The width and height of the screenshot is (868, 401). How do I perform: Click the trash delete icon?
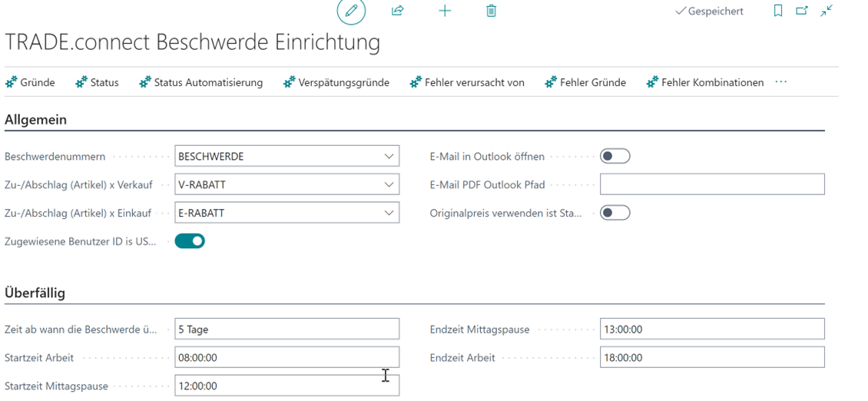point(491,11)
